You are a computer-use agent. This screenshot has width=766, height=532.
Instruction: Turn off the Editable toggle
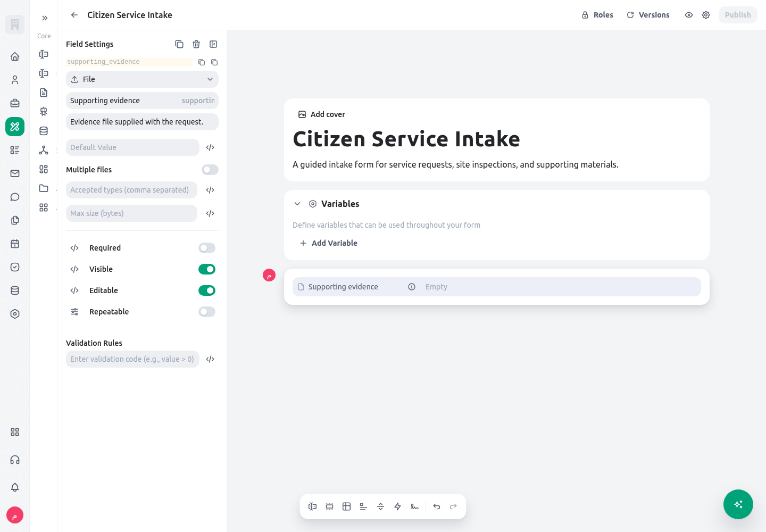pyautogui.click(x=207, y=290)
